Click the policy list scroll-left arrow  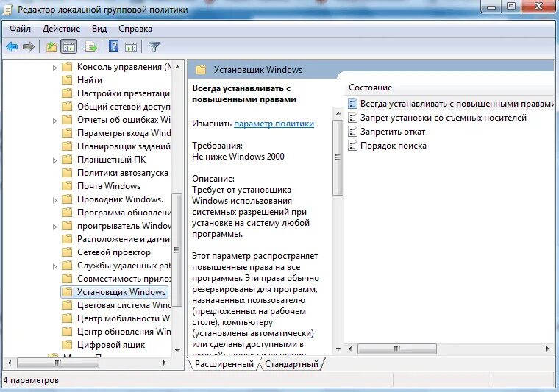[x=350, y=349]
